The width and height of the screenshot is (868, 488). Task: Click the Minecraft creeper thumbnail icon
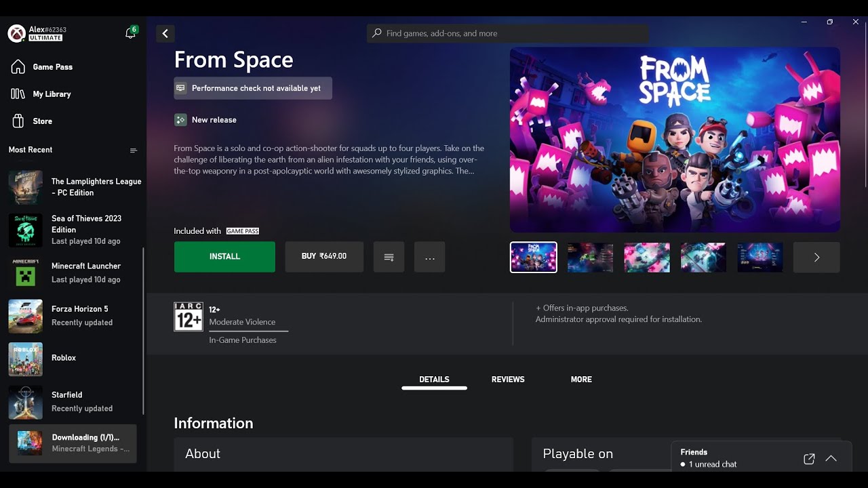(26, 272)
